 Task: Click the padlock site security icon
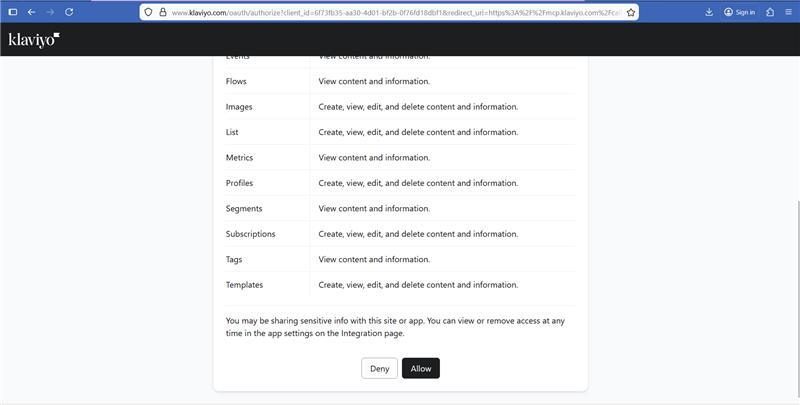click(x=162, y=12)
